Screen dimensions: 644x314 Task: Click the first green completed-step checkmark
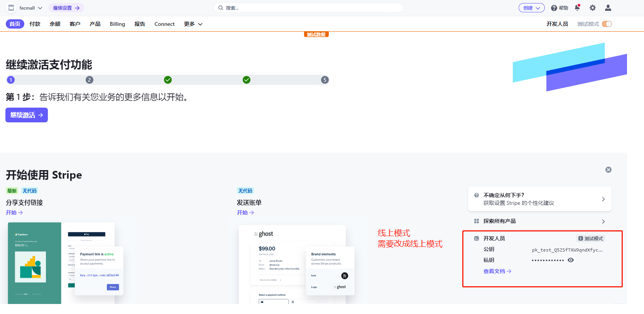point(168,80)
